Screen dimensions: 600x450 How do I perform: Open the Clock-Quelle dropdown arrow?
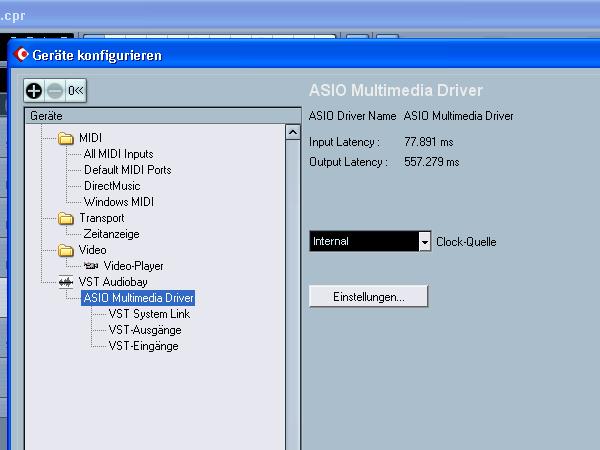coord(424,241)
